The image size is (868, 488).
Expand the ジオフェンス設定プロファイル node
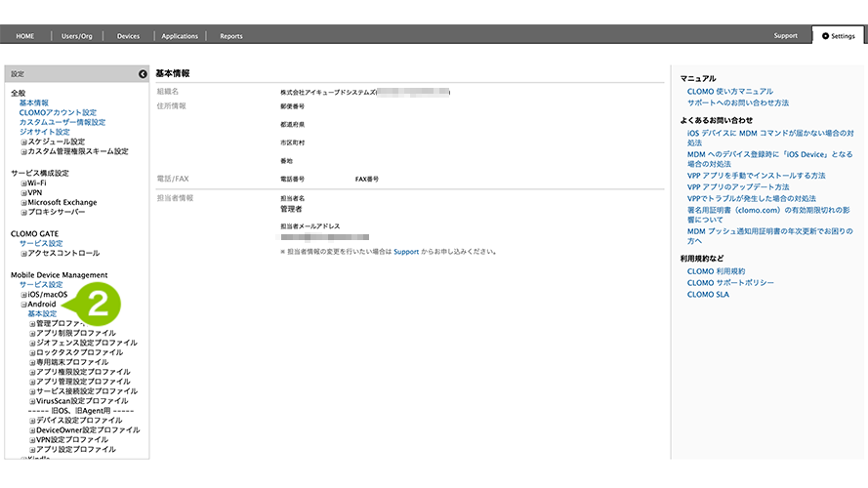pyautogui.click(x=32, y=343)
